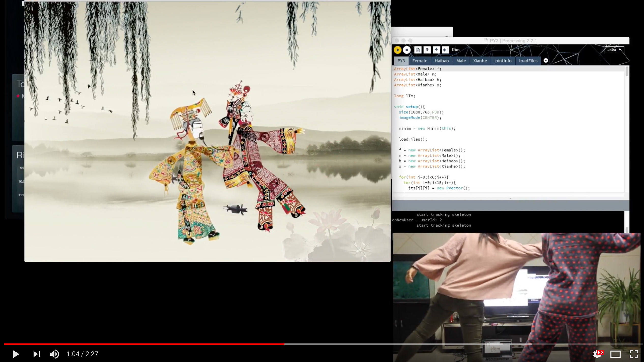Click code line 'm = new ArrayList<Male>();'
The height and width of the screenshot is (362, 644).
(430, 156)
